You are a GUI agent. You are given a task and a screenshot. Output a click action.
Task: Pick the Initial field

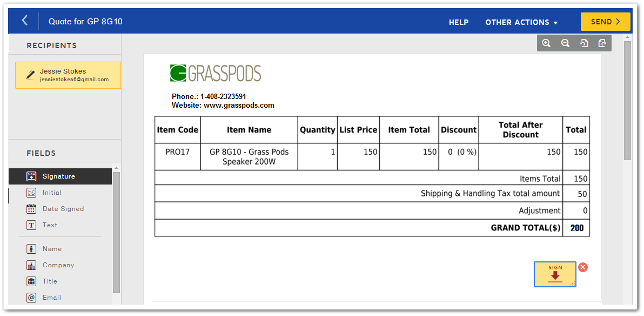pos(51,193)
